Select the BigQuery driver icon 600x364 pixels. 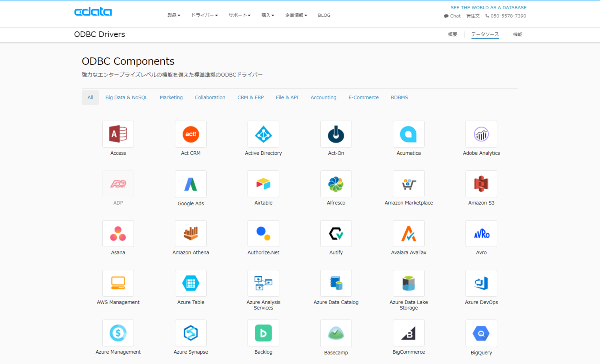click(x=481, y=333)
